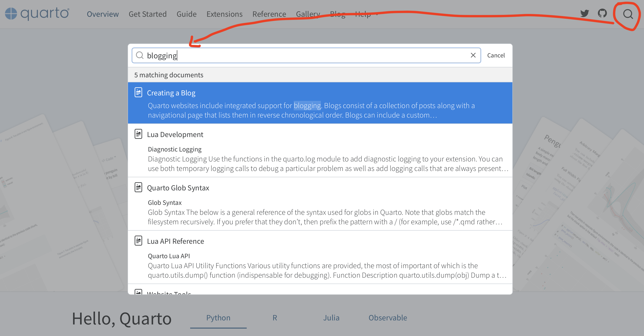Select the Observable tab
644x336 pixels.
click(x=388, y=318)
